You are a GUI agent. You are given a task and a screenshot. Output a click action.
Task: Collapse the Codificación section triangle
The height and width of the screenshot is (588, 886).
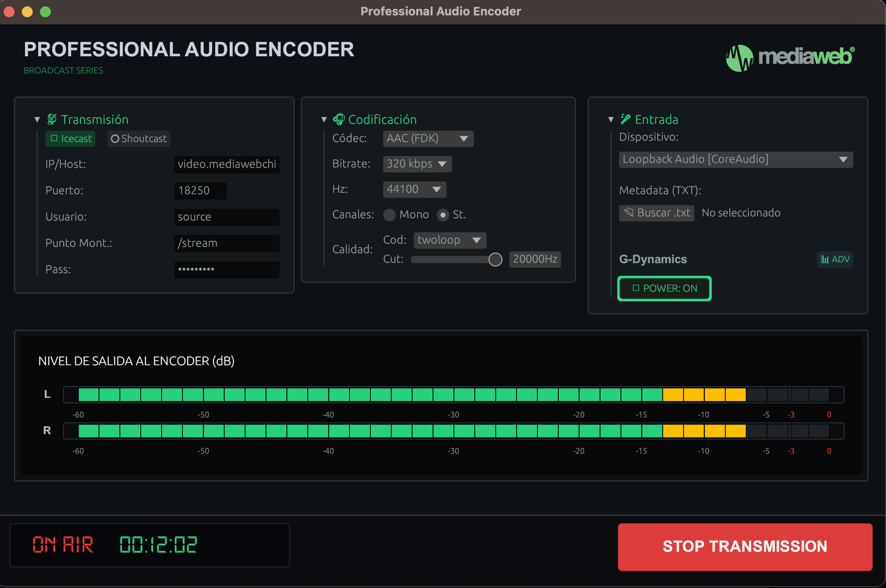324,119
